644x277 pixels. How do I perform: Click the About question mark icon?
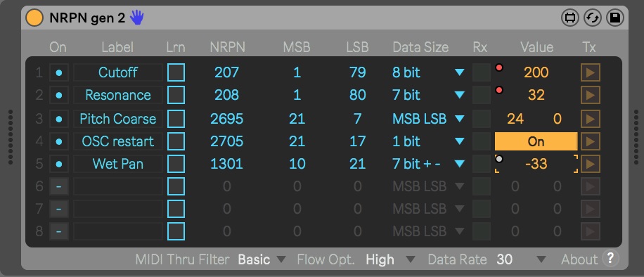(x=610, y=259)
